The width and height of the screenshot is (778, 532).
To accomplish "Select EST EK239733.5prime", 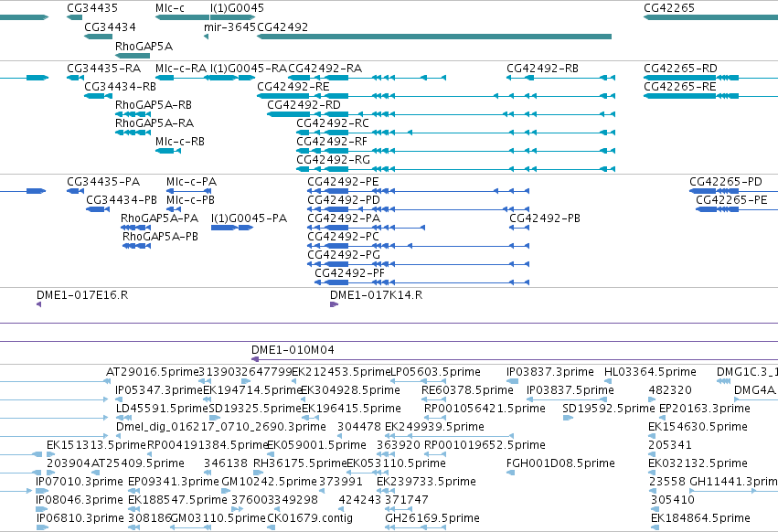I will (x=386, y=491).
